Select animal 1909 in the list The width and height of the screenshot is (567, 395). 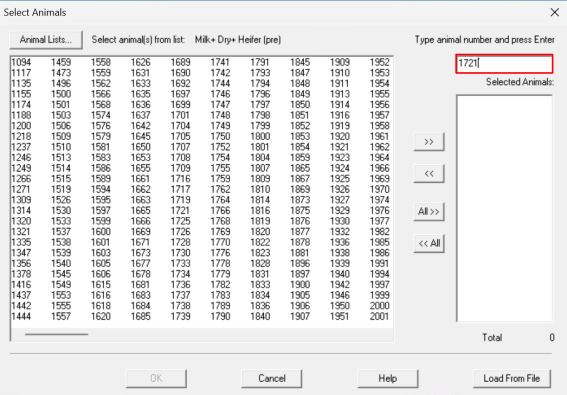click(x=340, y=62)
